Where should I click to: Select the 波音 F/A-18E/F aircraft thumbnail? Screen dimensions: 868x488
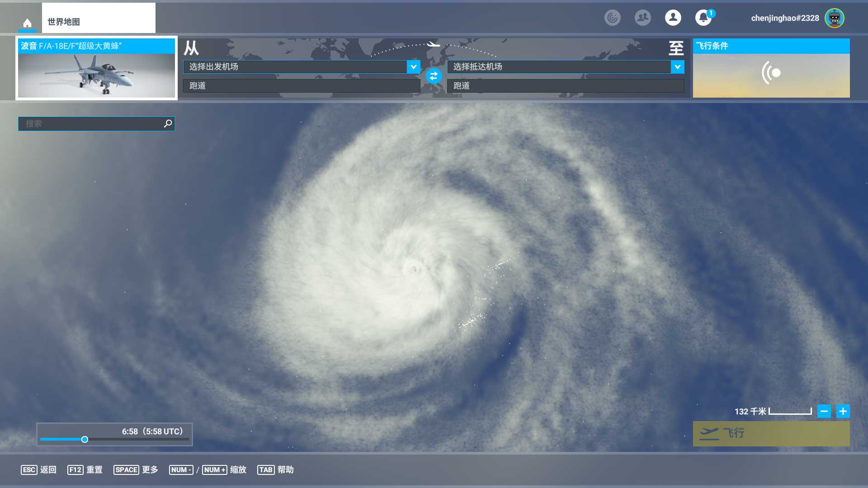pyautogui.click(x=96, y=68)
